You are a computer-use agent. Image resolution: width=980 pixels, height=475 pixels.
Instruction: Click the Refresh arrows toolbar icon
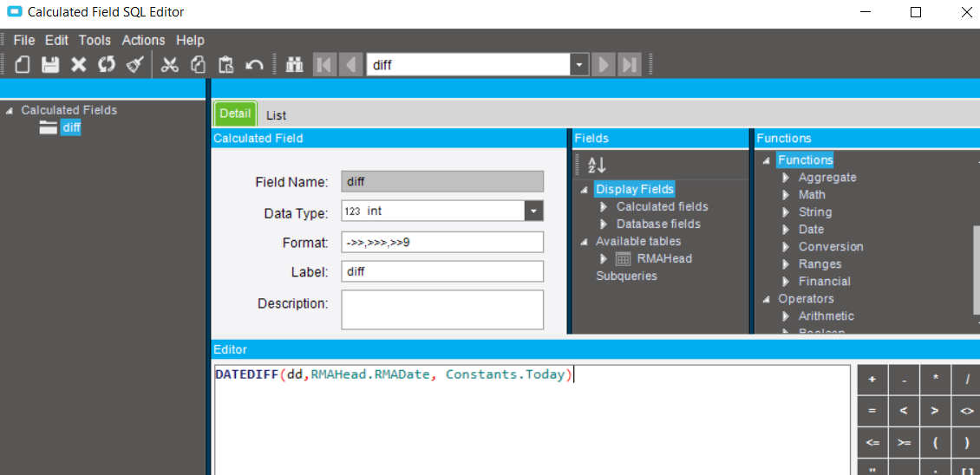107,64
